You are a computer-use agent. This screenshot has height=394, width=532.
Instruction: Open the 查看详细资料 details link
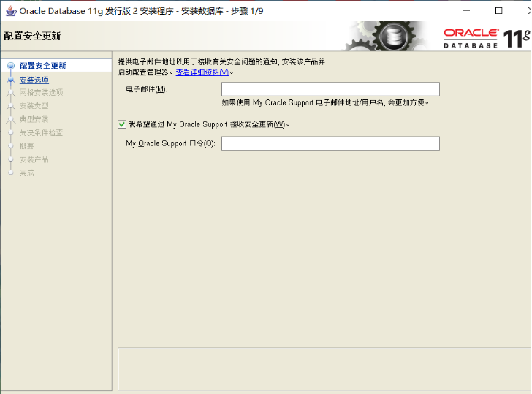202,72
